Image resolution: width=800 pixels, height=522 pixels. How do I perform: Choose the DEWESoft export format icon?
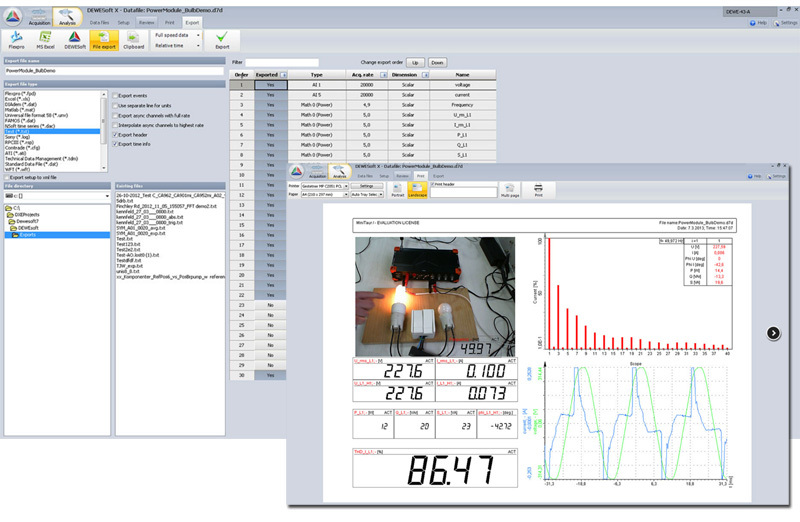[75, 39]
